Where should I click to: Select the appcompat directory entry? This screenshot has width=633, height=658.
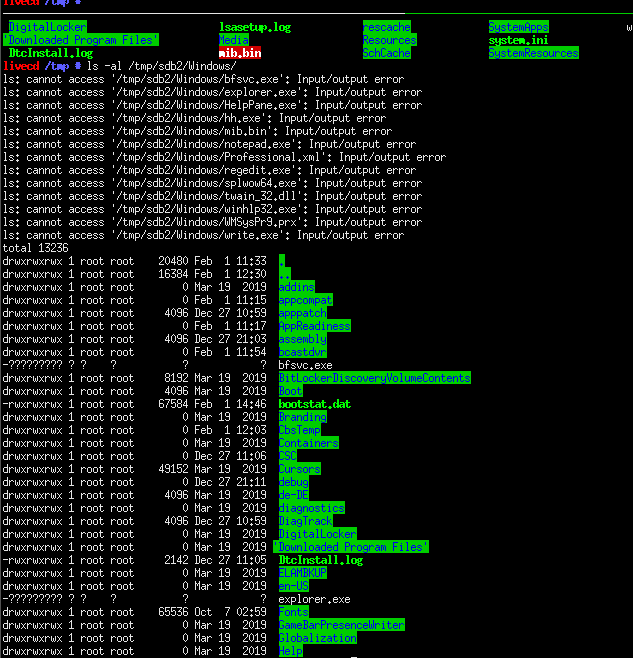point(306,300)
